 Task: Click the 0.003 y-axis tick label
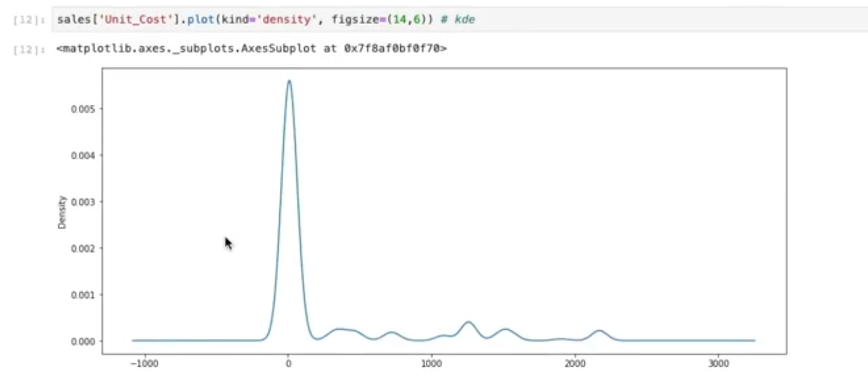point(83,202)
